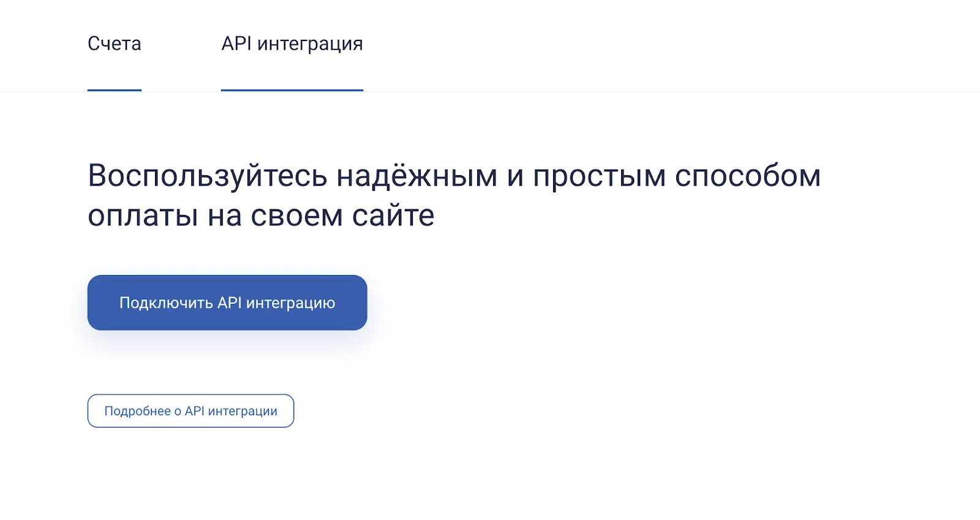Click the word оплаты in the heading
980x520 pixels.
click(143, 216)
